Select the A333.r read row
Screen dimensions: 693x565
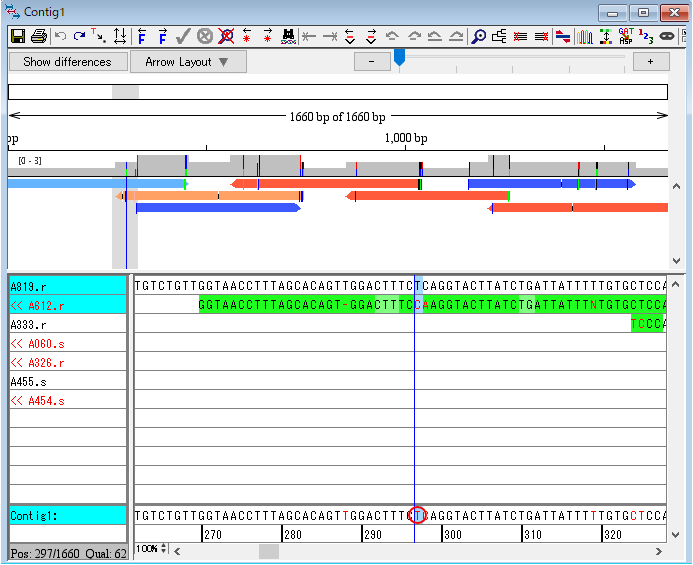[68, 324]
